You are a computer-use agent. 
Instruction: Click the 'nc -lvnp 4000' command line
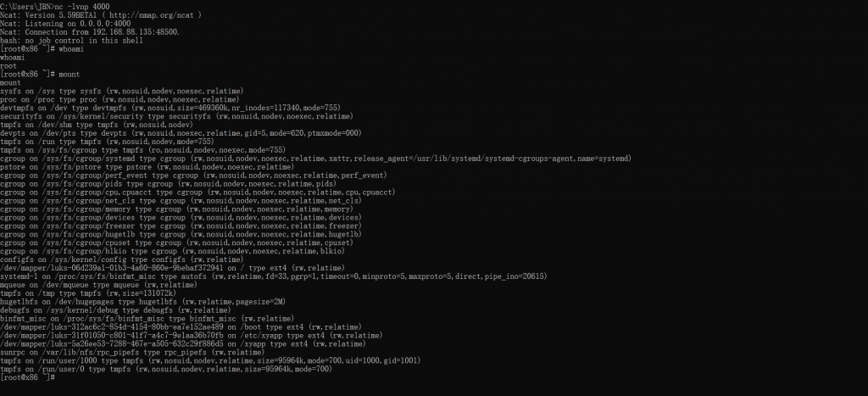(x=55, y=7)
